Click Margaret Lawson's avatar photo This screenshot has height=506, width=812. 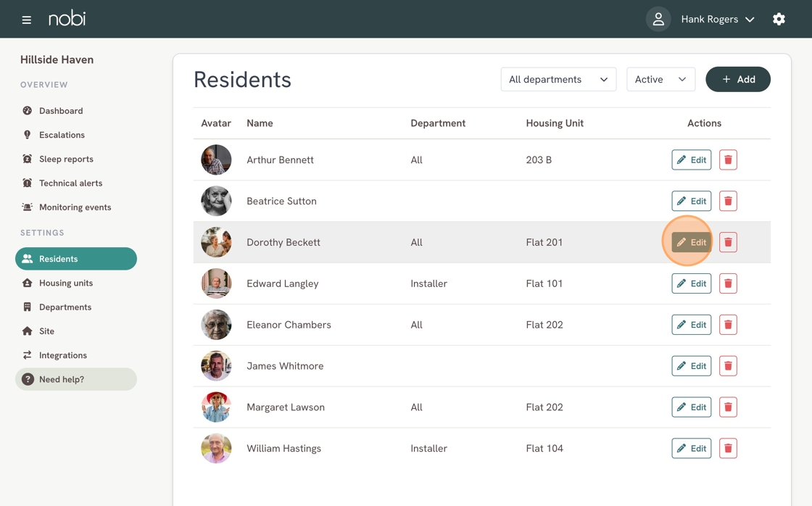[x=216, y=407]
